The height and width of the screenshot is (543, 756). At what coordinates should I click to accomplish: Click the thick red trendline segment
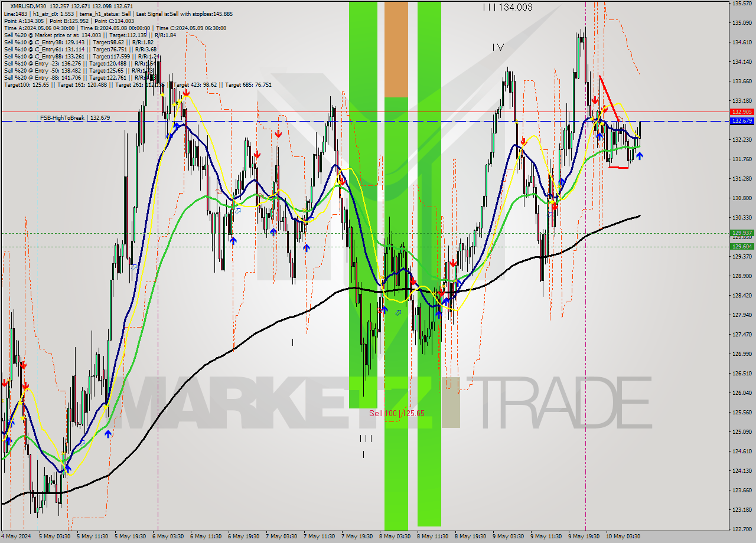(x=610, y=98)
